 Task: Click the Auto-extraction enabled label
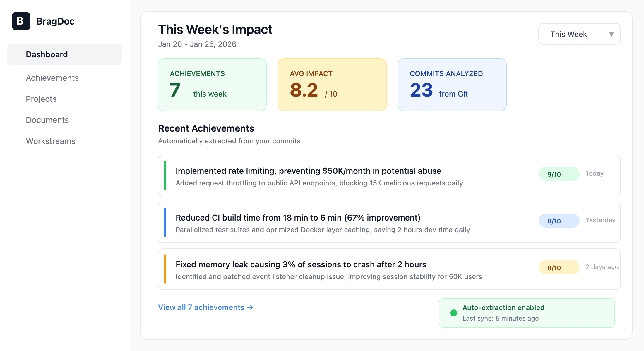click(x=503, y=308)
